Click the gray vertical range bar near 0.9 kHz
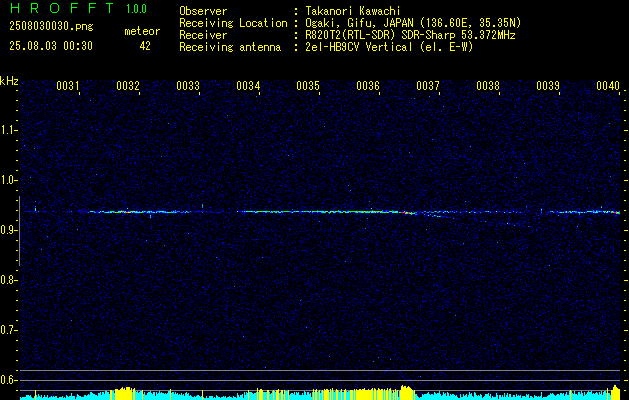The image size is (629, 400). click(x=19, y=231)
